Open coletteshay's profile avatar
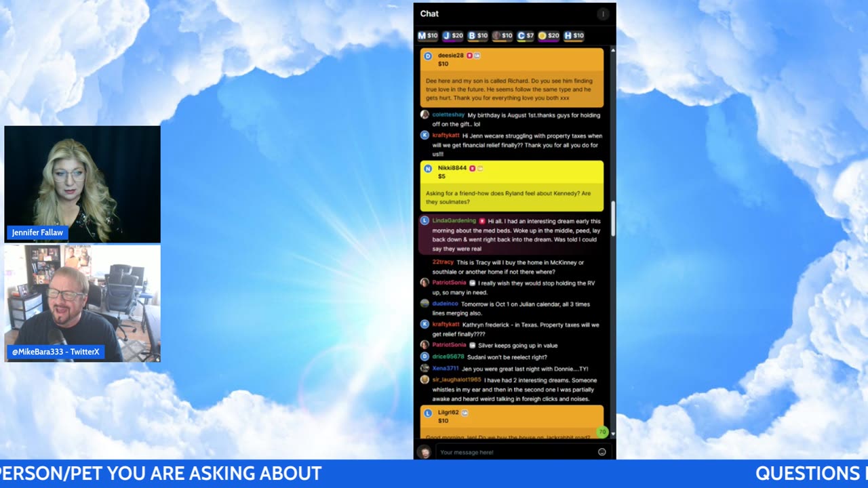 425,115
